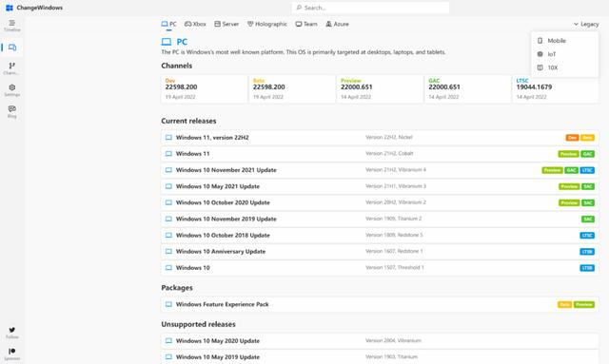Open Windows 10 November 2021 Update
Screen dimensions: 609x364
[380, 170]
